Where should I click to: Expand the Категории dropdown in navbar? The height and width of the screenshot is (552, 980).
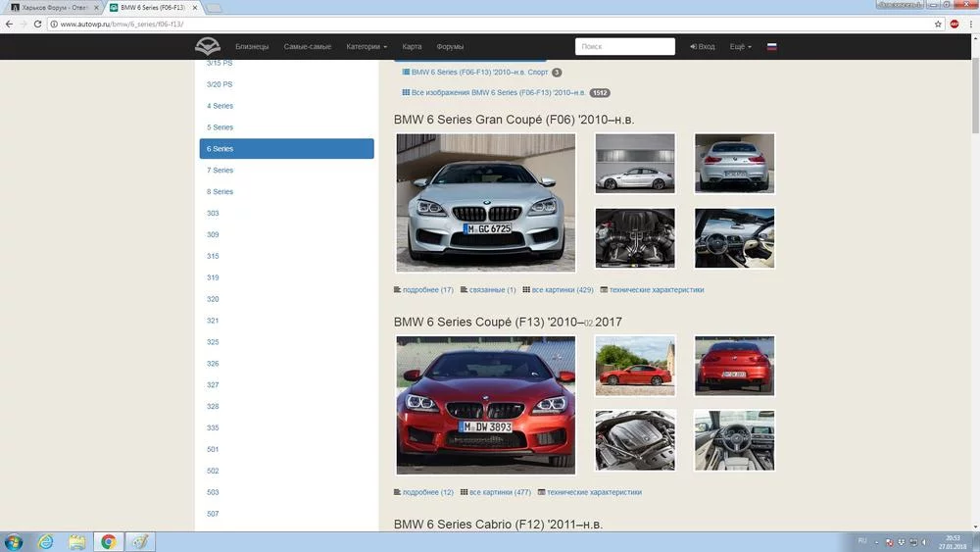coord(367,46)
